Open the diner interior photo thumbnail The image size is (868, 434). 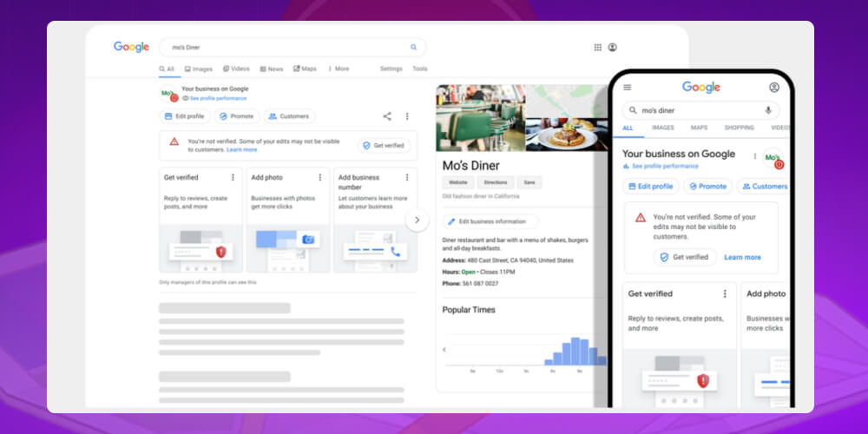click(x=481, y=118)
